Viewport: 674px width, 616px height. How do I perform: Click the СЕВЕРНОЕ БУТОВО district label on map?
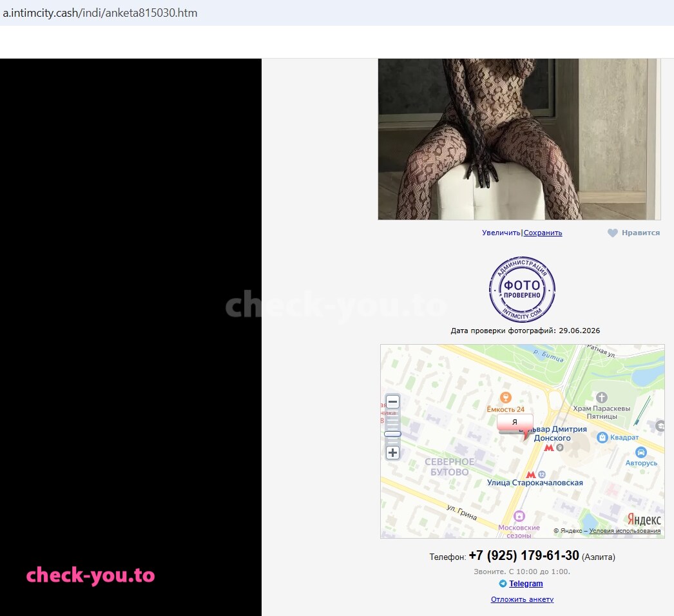[x=450, y=467]
